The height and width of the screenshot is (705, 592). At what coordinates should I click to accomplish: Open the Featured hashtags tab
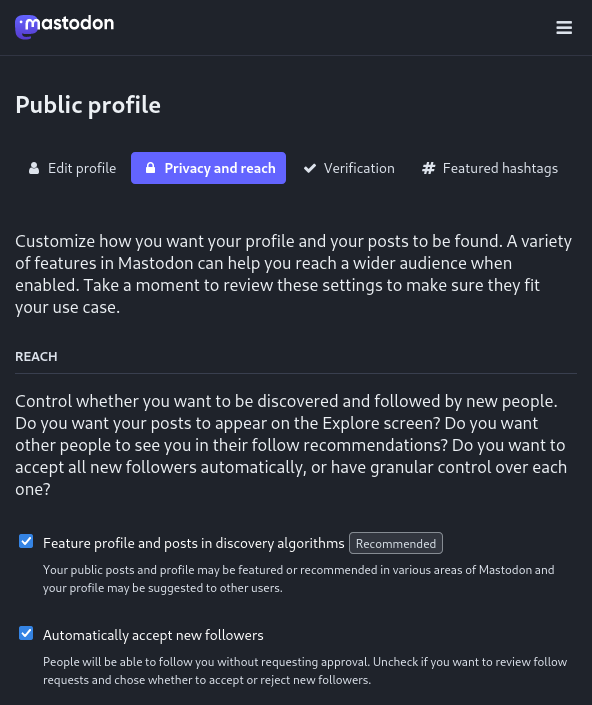click(x=490, y=168)
